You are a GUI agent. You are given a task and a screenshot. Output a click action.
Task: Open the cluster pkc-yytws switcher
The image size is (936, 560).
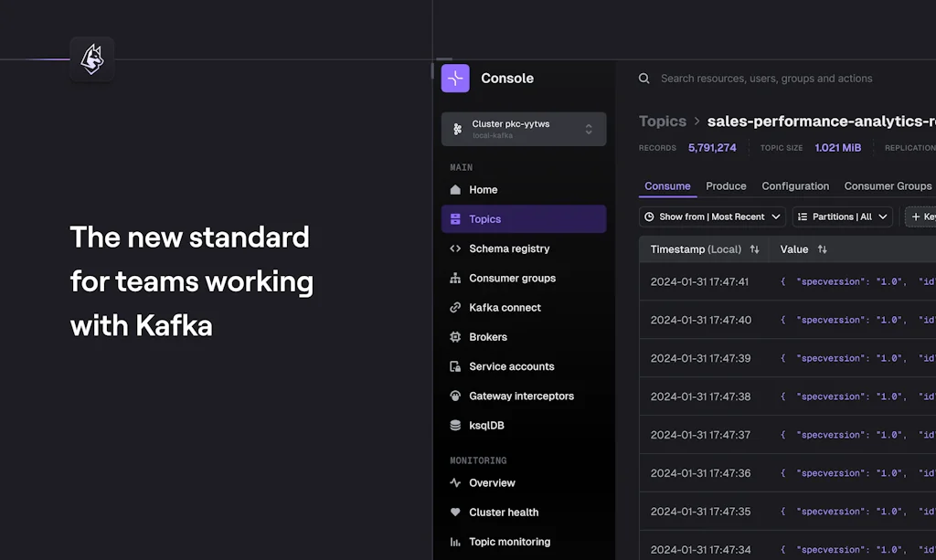[523, 129]
